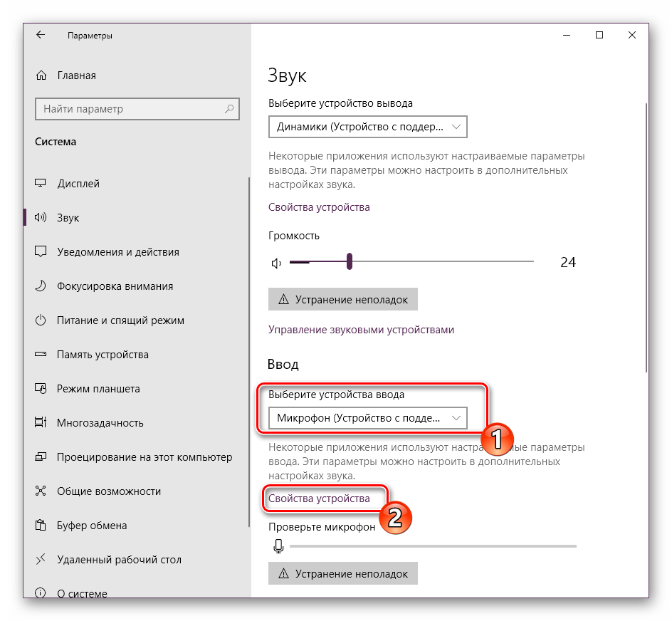Expand the output device Динамики dropdown

(x=367, y=127)
